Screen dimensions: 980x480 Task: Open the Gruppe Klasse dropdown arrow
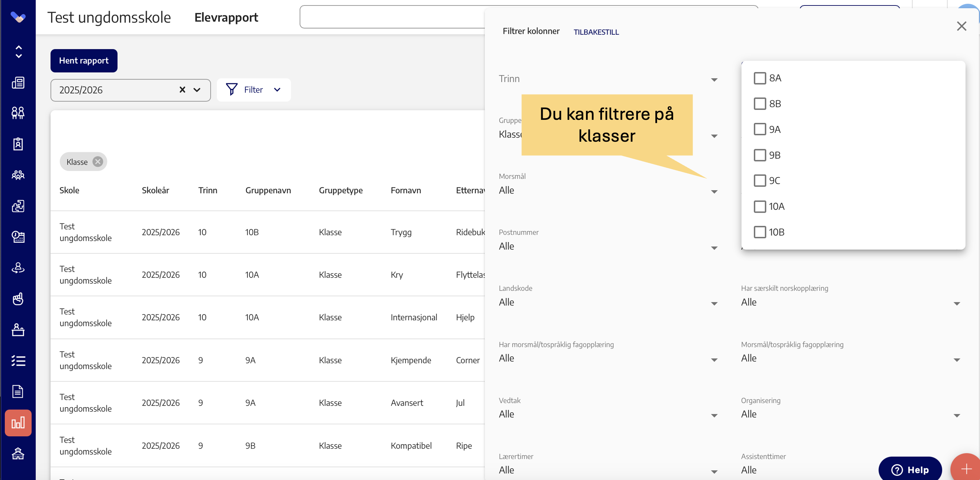(714, 136)
